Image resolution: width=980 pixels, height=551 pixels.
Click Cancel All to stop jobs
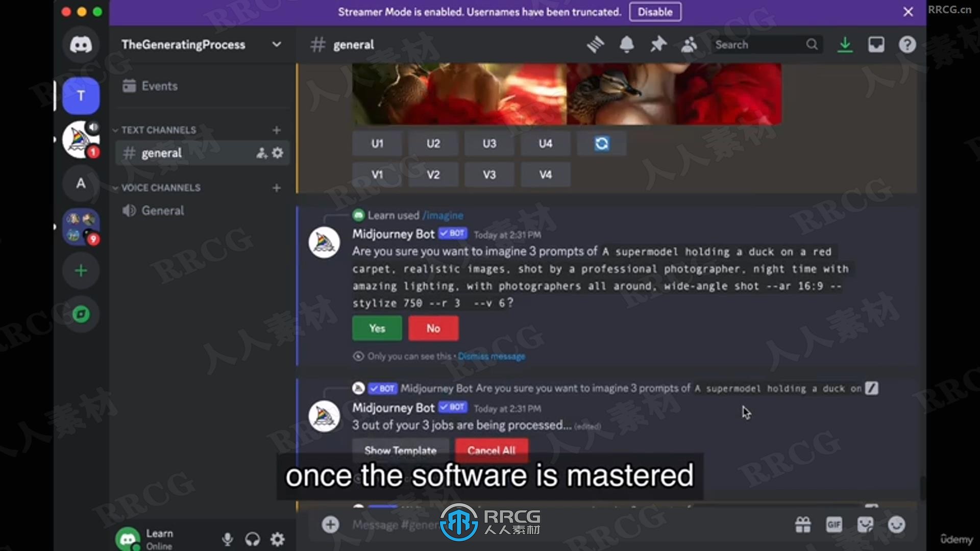tap(492, 451)
